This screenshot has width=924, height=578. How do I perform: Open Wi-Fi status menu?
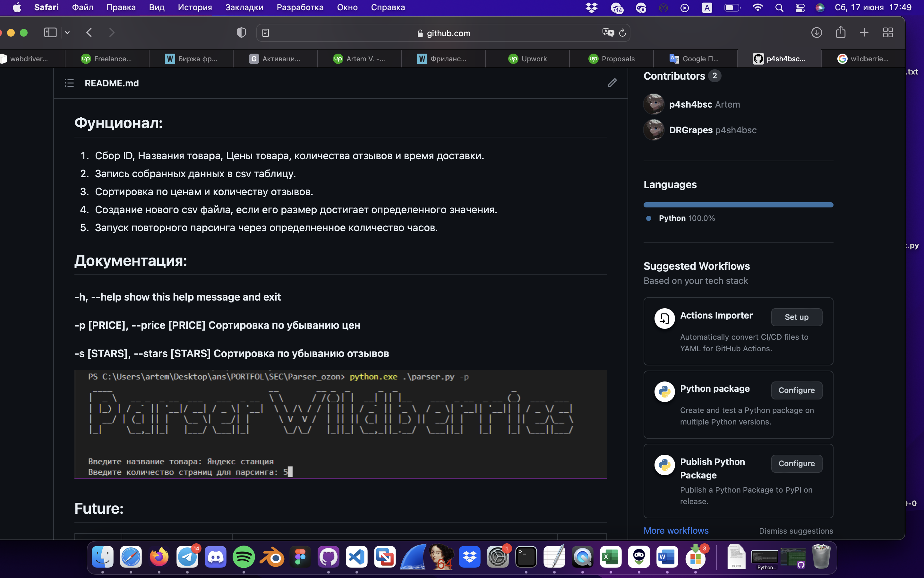[757, 8]
